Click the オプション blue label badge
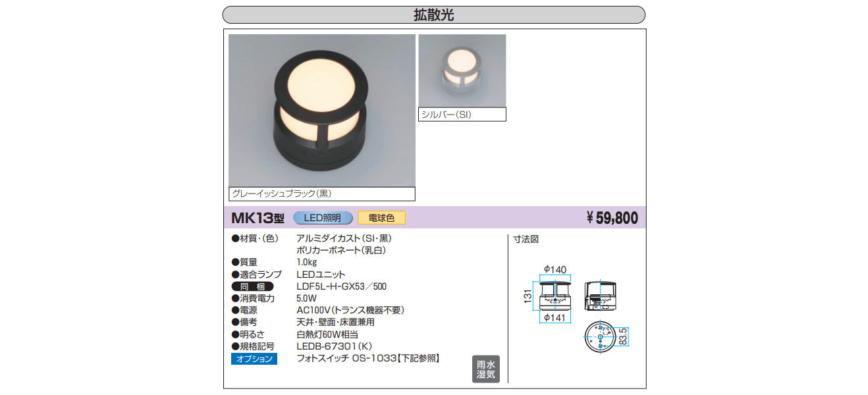The image size is (868, 395). [x=254, y=359]
